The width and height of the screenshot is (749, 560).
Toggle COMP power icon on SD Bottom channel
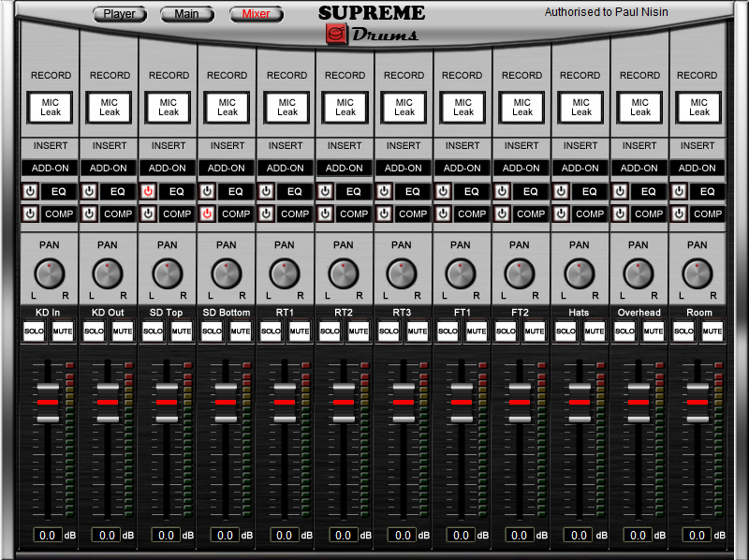coord(207,214)
